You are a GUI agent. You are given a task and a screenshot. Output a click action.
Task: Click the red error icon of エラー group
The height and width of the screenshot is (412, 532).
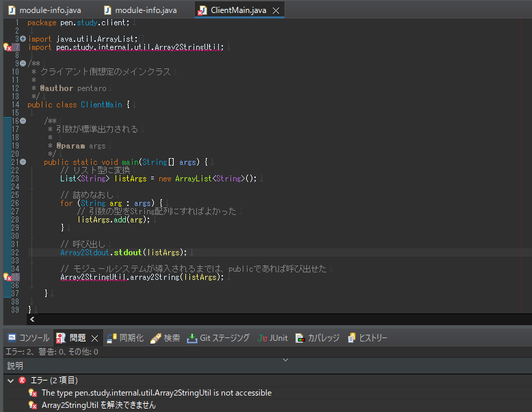click(x=23, y=380)
